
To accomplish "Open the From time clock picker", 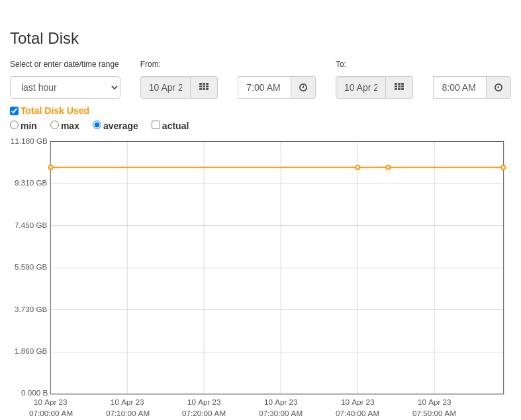I will (x=303, y=87).
